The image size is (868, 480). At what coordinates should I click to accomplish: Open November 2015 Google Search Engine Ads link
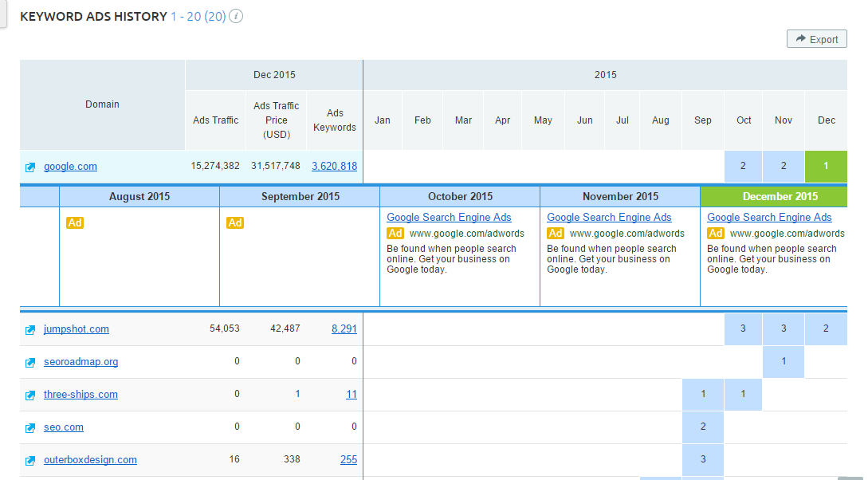click(x=609, y=218)
